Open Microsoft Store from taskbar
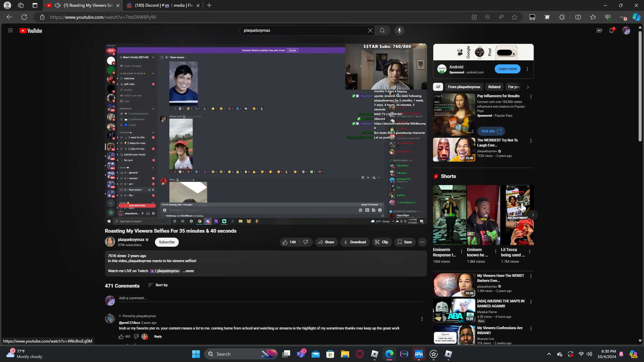This screenshot has height=362, width=644. point(330,354)
